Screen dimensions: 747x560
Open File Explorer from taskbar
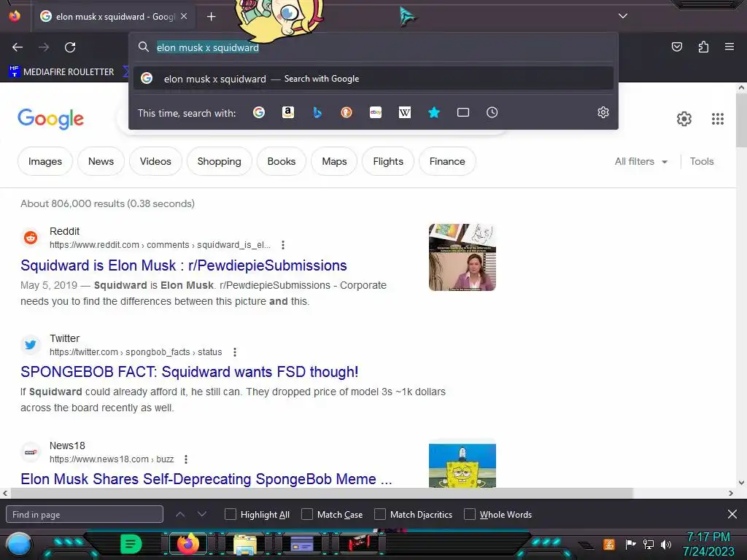245,544
